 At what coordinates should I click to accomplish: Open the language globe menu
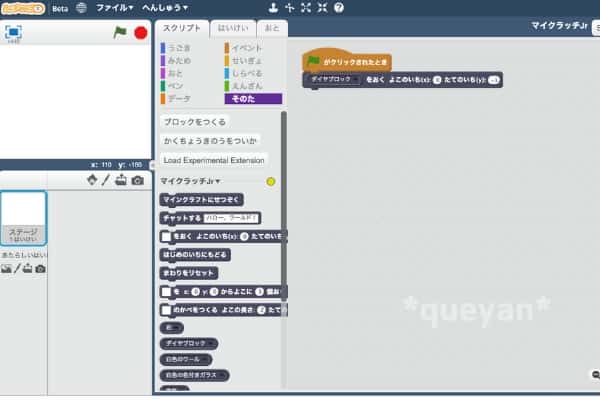pyautogui.click(x=81, y=8)
